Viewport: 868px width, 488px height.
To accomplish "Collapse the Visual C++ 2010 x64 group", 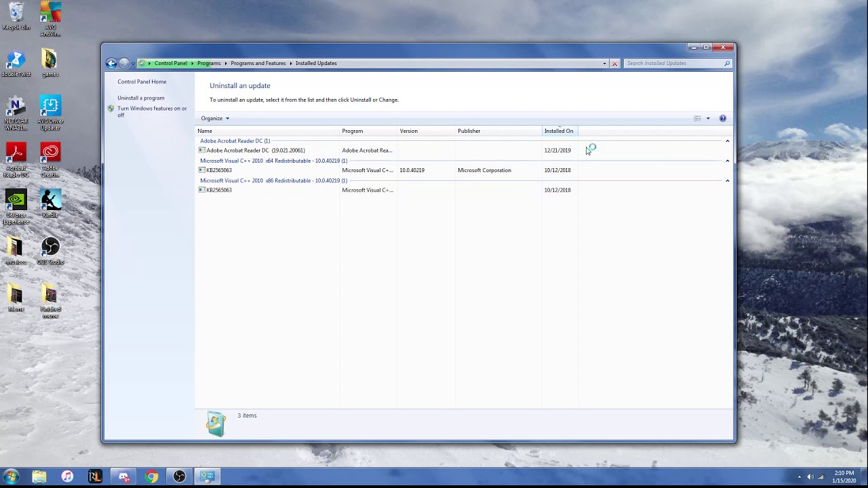I will tap(727, 161).
